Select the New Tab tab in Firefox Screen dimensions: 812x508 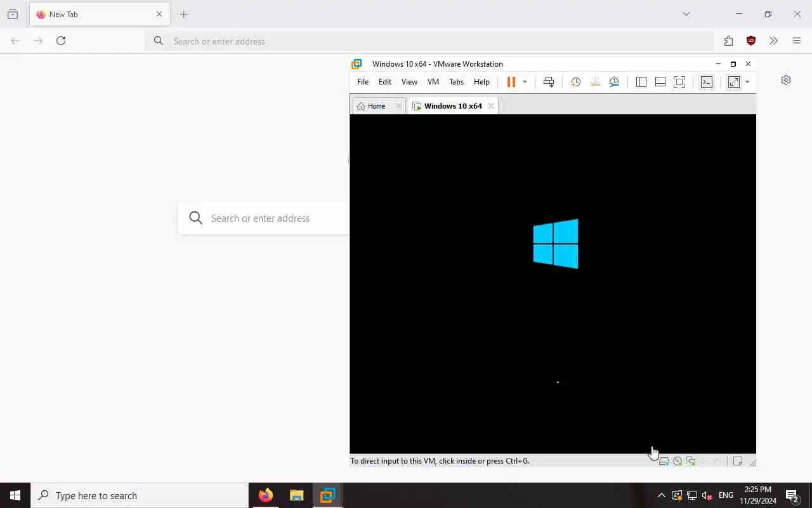[x=100, y=14]
